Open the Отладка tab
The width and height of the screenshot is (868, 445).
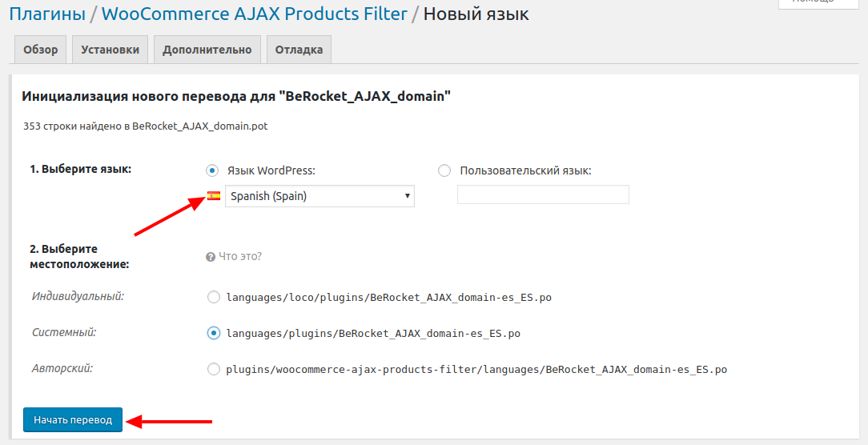click(299, 50)
